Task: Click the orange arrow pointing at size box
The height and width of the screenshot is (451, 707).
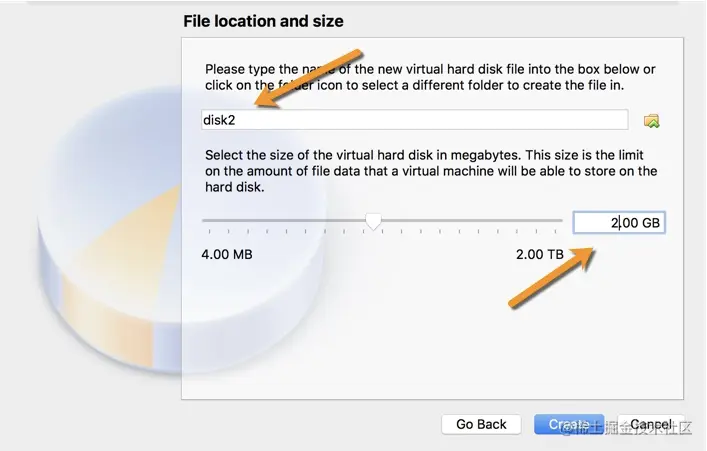Action: coord(552,277)
